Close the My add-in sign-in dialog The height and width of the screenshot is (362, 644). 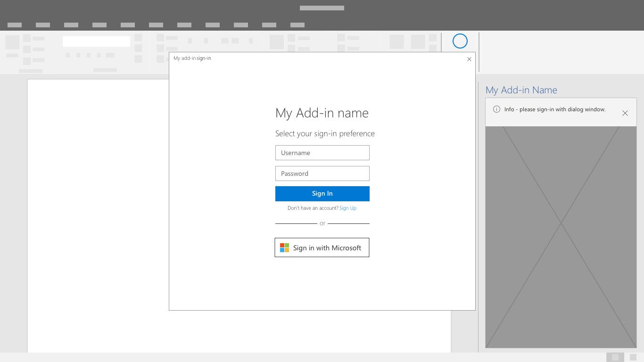pyautogui.click(x=469, y=59)
